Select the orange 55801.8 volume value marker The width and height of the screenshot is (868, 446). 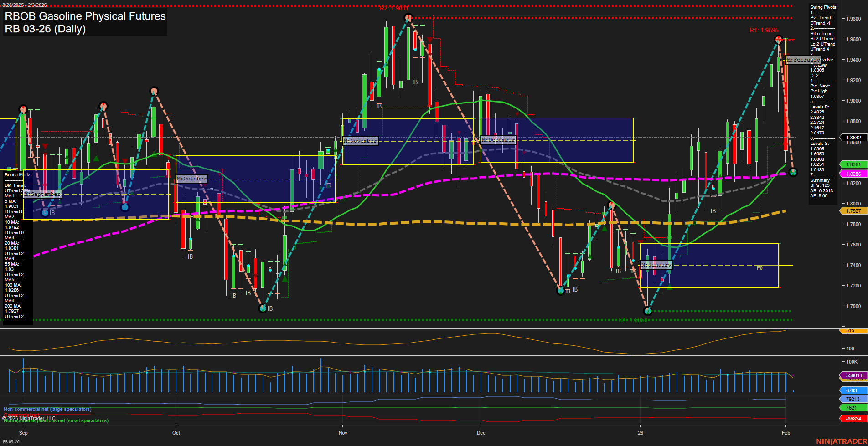[x=853, y=375]
